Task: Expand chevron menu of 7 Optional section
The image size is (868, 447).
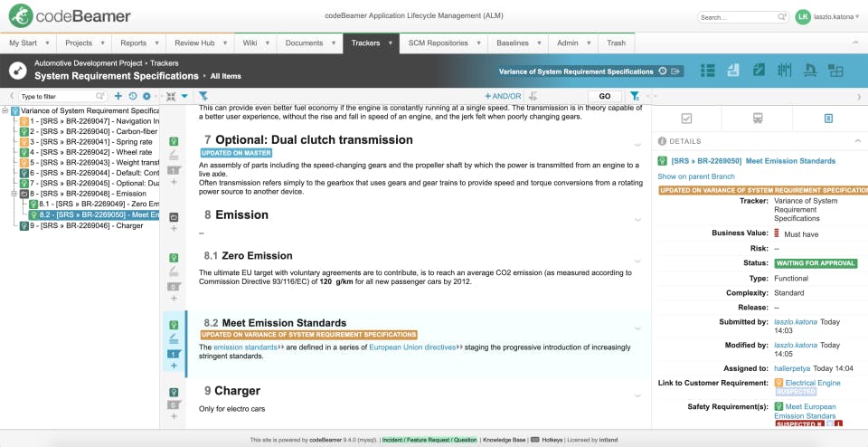Action: tap(637, 145)
